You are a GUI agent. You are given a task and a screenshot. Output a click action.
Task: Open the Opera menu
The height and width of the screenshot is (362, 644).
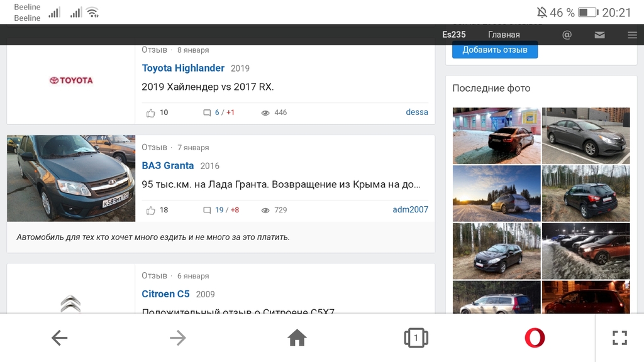pos(535,337)
